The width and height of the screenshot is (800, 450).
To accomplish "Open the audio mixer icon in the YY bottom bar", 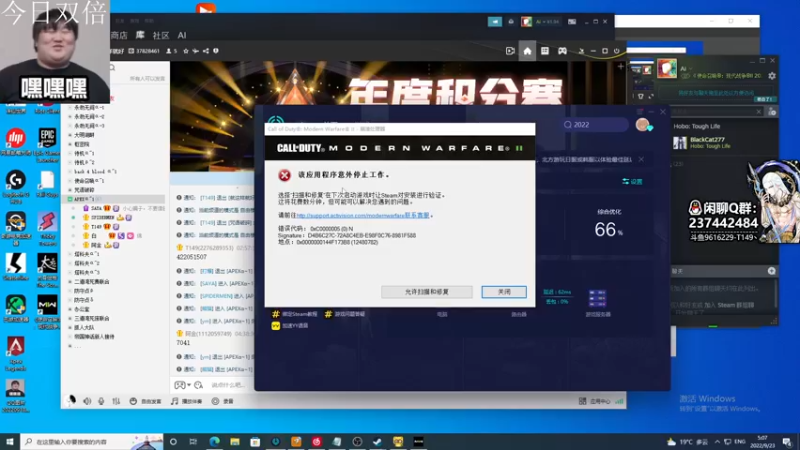I will (116, 402).
